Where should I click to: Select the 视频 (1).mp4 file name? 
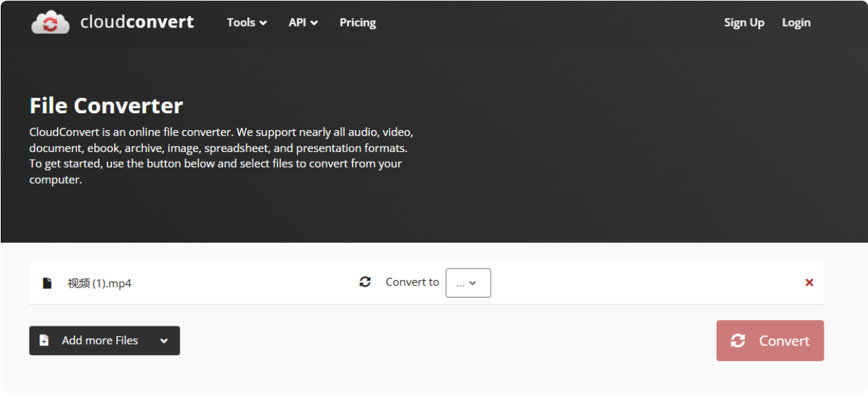pyautogui.click(x=99, y=284)
